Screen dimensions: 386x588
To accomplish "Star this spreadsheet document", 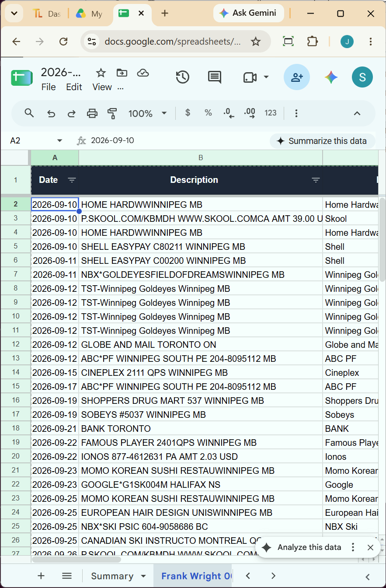I will pos(101,73).
